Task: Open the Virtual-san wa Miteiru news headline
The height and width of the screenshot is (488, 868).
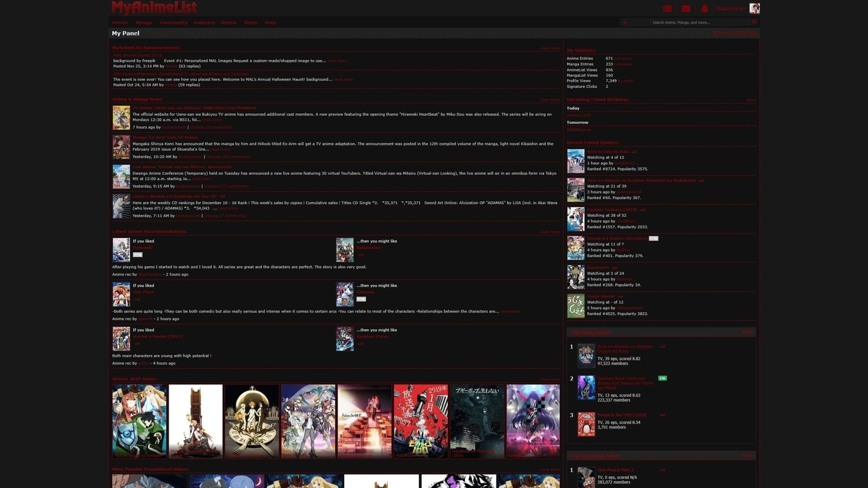Action: click(x=182, y=167)
